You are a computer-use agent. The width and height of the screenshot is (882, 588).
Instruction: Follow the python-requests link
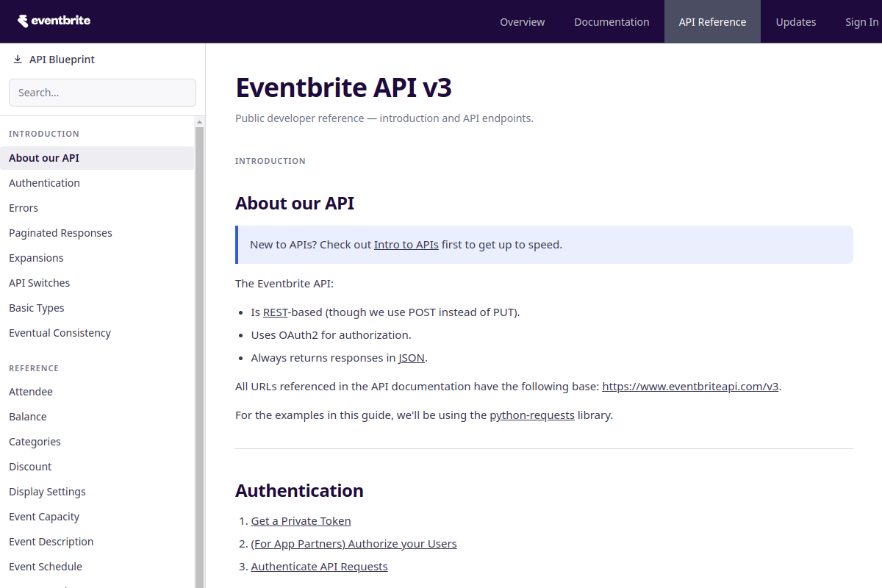click(532, 415)
